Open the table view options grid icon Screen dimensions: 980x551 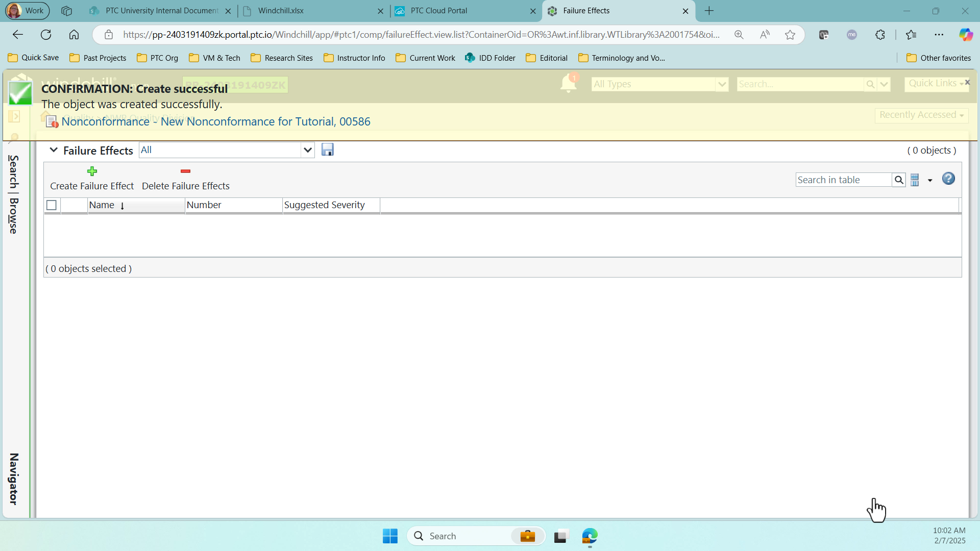pos(915,180)
